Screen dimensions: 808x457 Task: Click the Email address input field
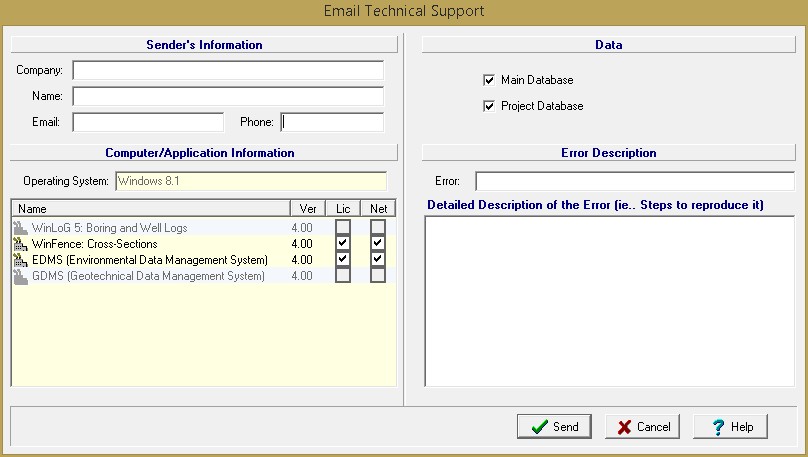click(x=148, y=122)
